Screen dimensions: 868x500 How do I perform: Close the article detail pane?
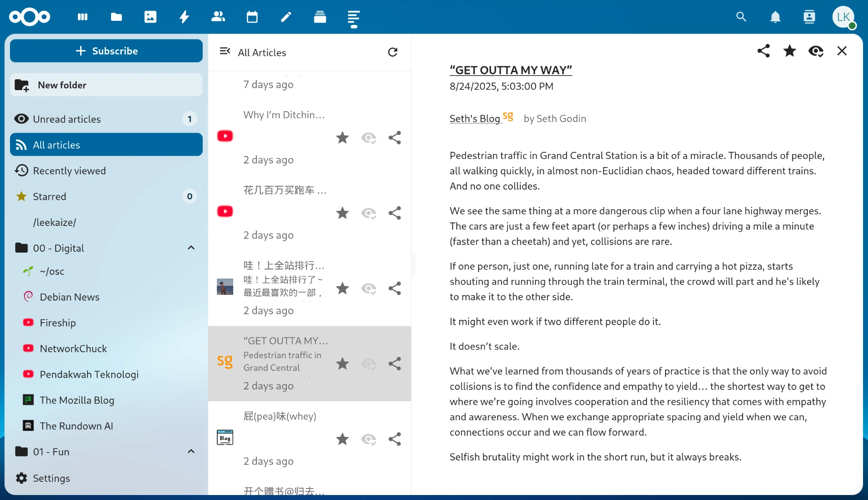coord(842,51)
